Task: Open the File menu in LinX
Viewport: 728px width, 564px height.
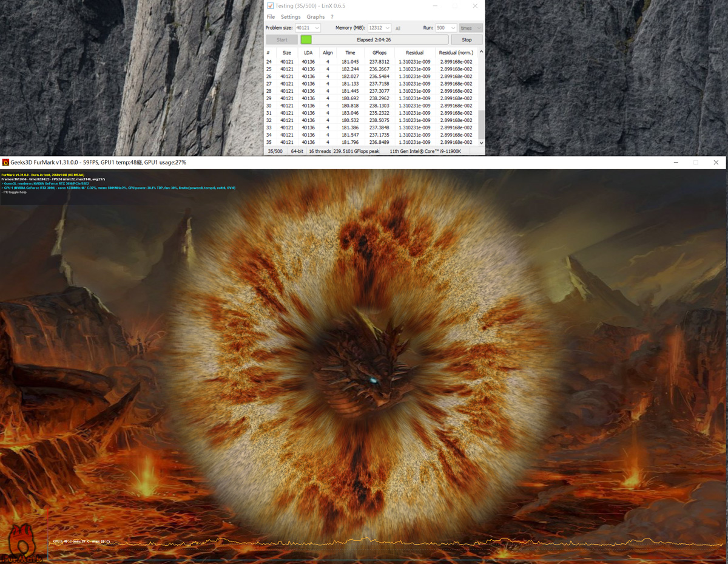Action: [x=271, y=17]
